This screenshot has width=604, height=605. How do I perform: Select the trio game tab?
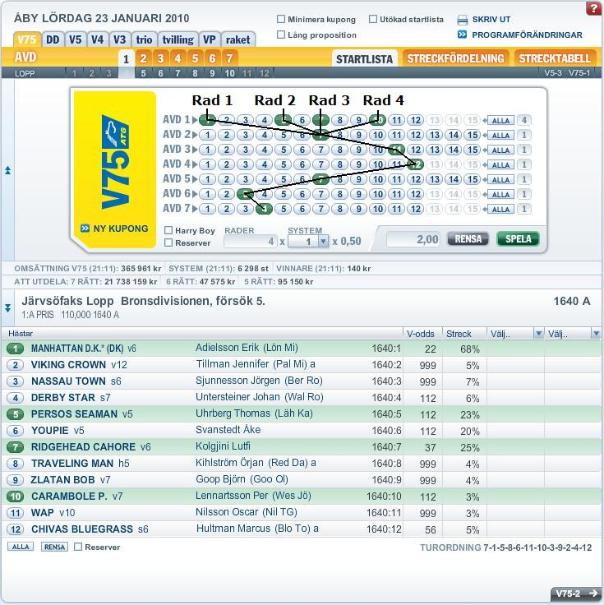tap(144, 39)
